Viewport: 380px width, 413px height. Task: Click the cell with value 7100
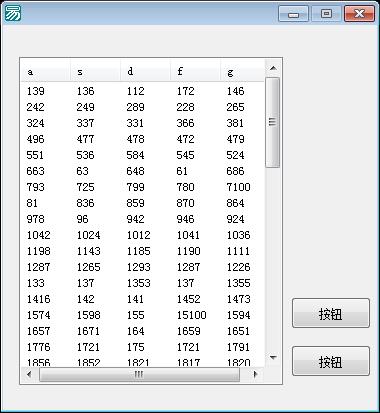click(238, 187)
